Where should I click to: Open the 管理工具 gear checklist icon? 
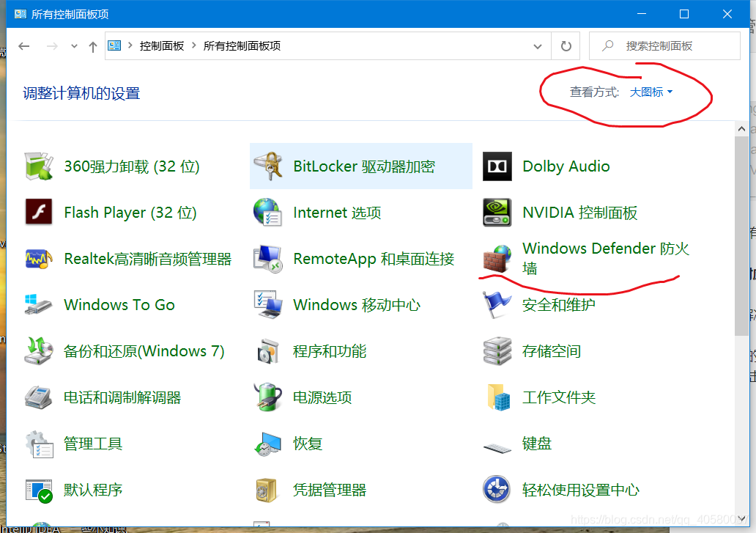[x=39, y=444]
